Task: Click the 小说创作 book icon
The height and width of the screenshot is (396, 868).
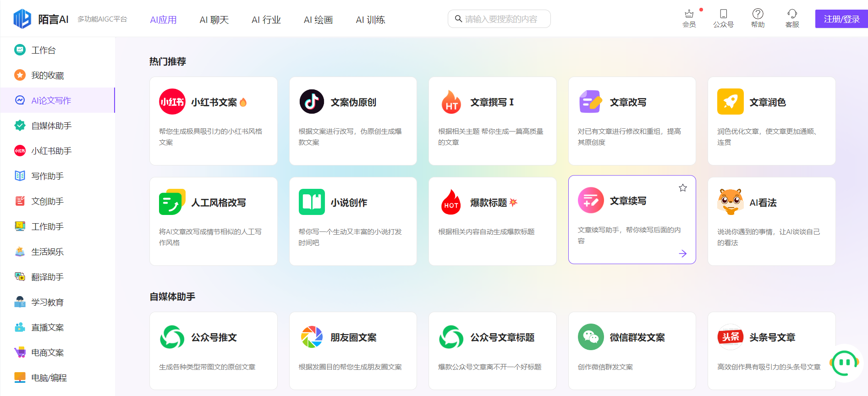Action: (312, 202)
